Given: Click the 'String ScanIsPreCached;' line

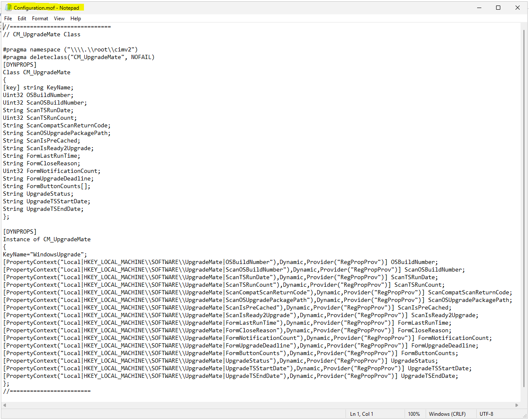Looking at the screenshot, I should [x=42, y=141].
